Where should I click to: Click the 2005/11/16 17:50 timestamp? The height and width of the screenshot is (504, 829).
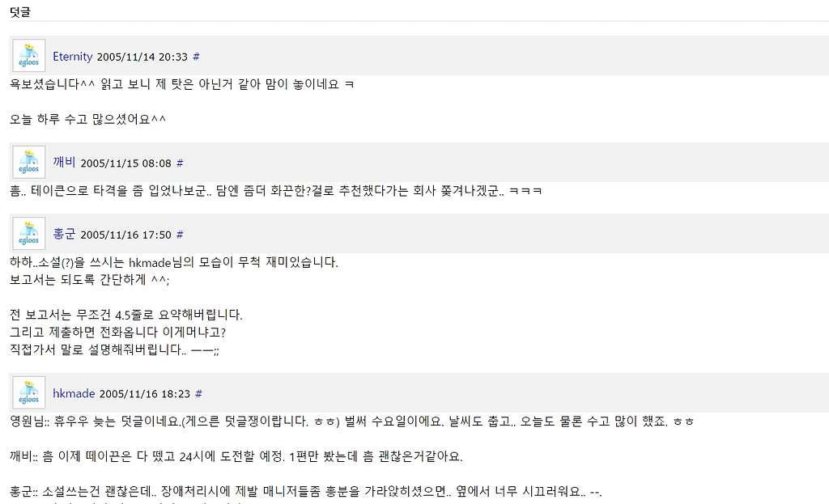tap(125, 235)
